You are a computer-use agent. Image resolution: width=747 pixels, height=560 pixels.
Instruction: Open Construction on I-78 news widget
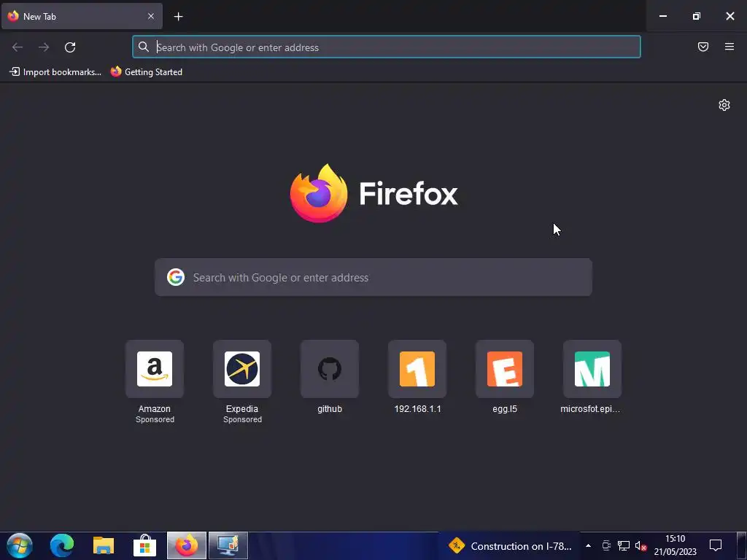click(509, 546)
